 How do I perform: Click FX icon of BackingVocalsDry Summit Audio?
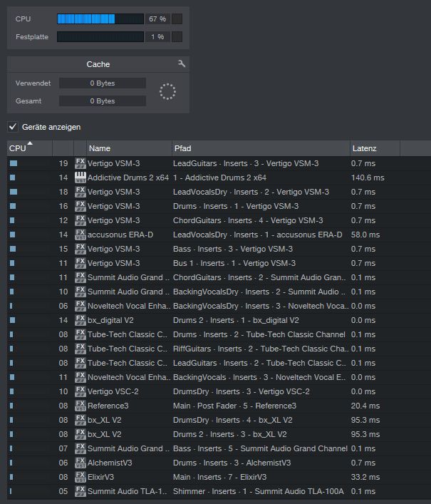point(81,292)
